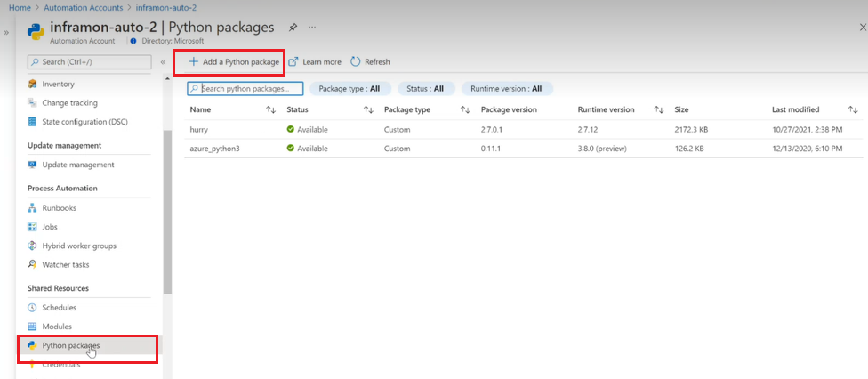Open the Package type filter
This screenshot has height=379, width=868.
pos(349,89)
